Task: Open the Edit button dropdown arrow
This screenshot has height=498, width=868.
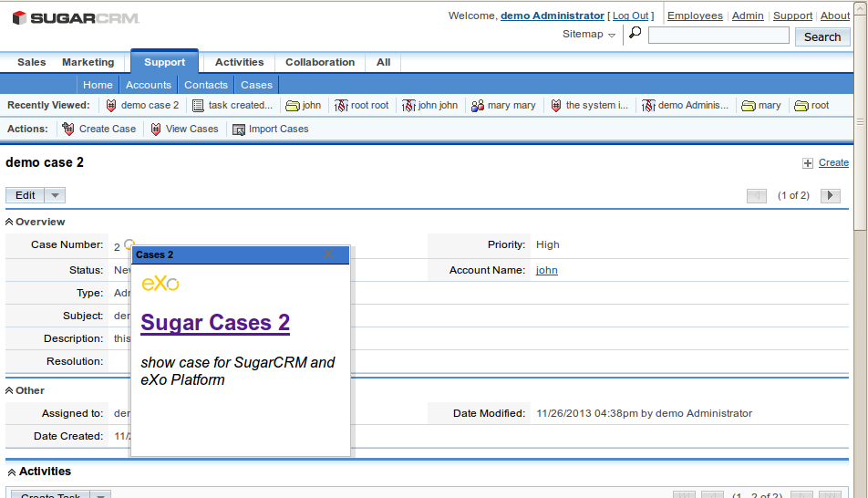Action: [55, 195]
